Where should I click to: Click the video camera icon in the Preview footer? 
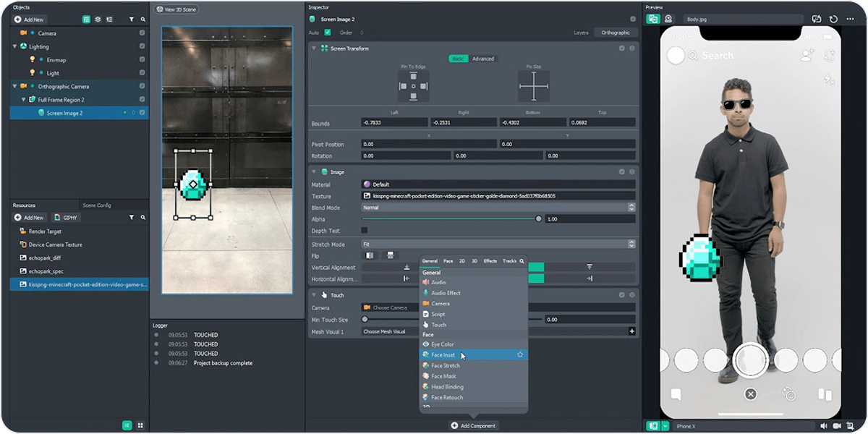pyautogui.click(x=837, y=426)
